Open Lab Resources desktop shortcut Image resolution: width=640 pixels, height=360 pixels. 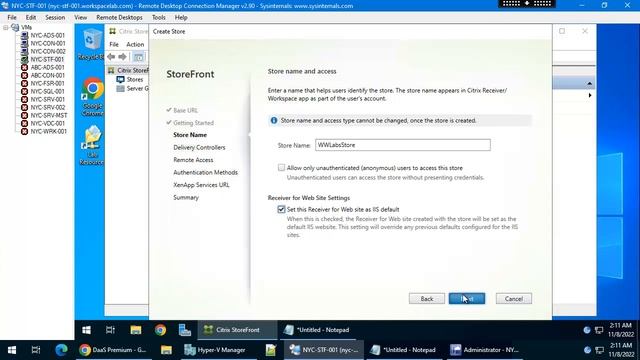tap(92, 145)
